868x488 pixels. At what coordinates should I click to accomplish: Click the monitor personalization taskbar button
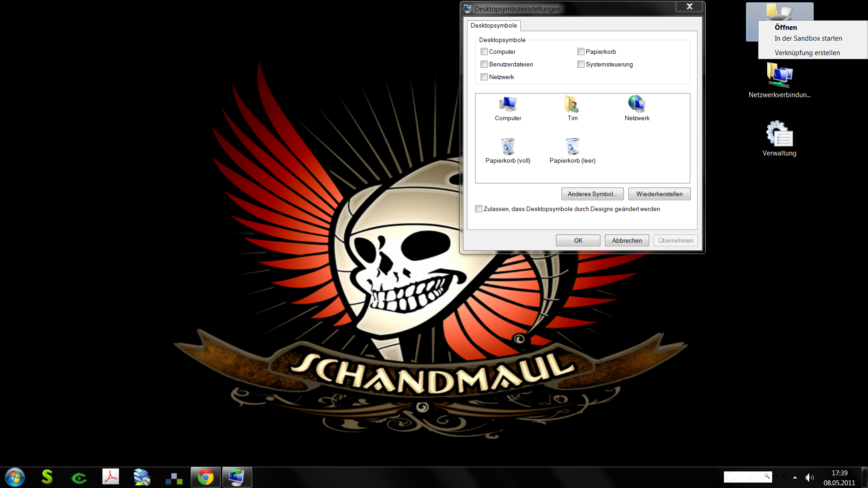pyautogui.click(x=237, y=477)
